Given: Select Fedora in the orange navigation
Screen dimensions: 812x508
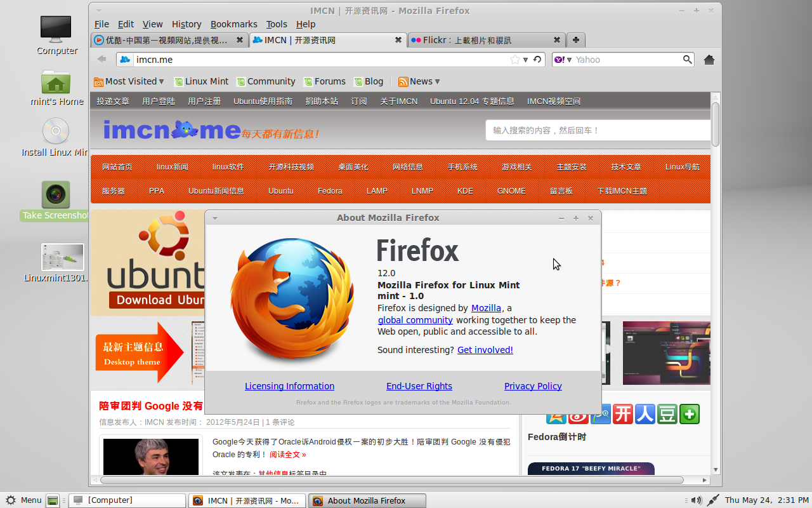Looking at the screenshot, I should [x=330, y=190].
